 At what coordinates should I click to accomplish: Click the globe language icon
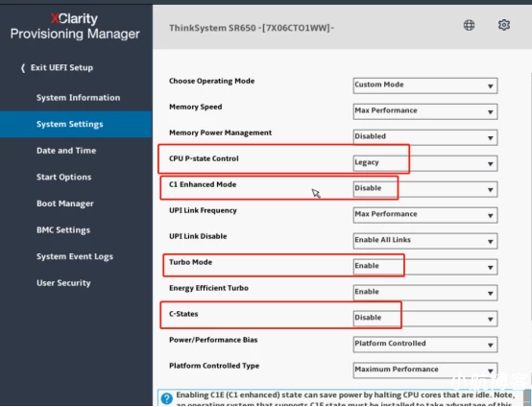(x=469, y=25)
